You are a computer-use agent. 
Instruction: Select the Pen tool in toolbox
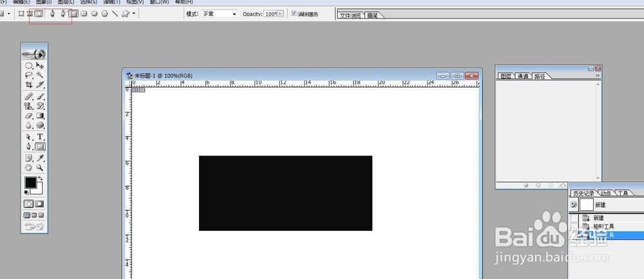tap(29, 147)
